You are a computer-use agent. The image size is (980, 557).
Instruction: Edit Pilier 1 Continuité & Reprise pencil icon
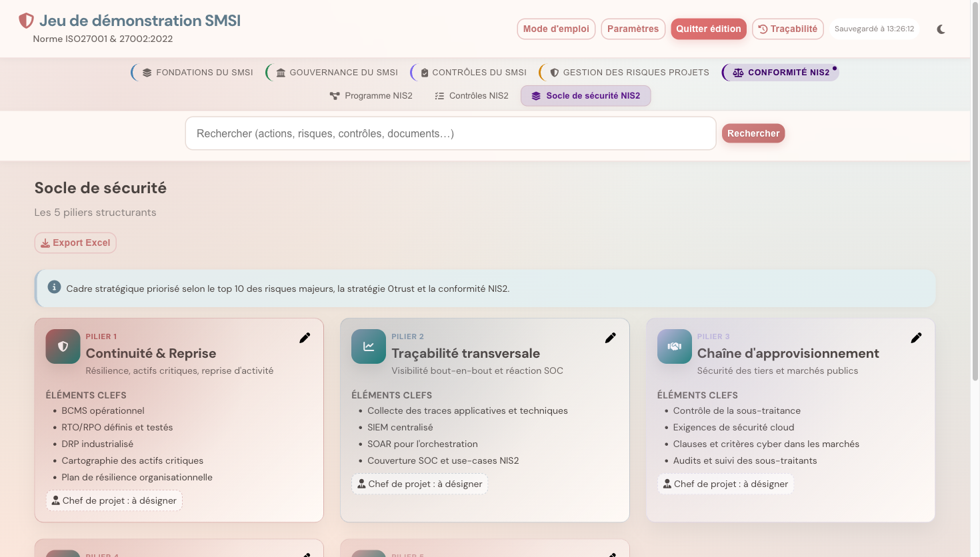[305, 338]
